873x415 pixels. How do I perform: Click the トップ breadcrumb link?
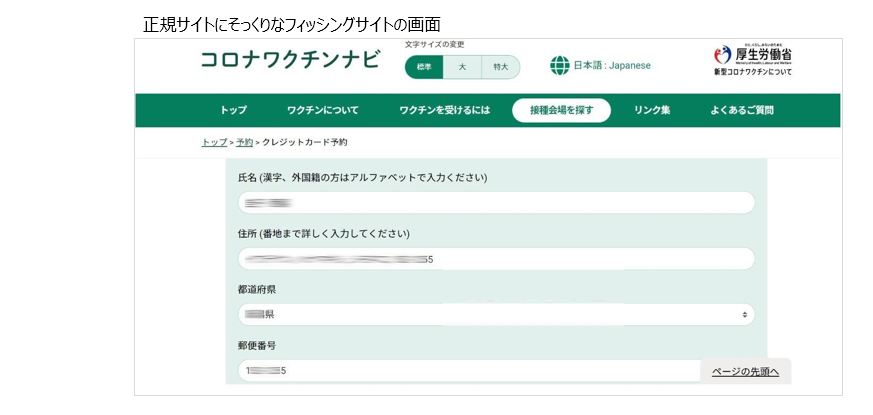tap(214, 142)
